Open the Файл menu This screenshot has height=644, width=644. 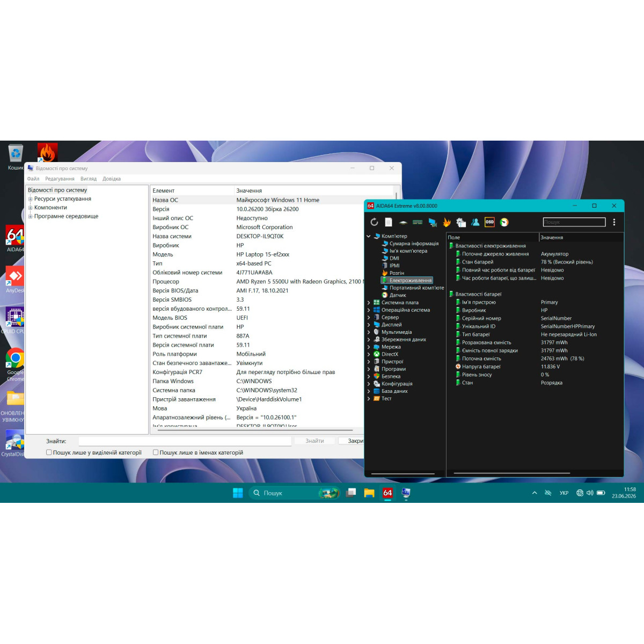(33, 179)
